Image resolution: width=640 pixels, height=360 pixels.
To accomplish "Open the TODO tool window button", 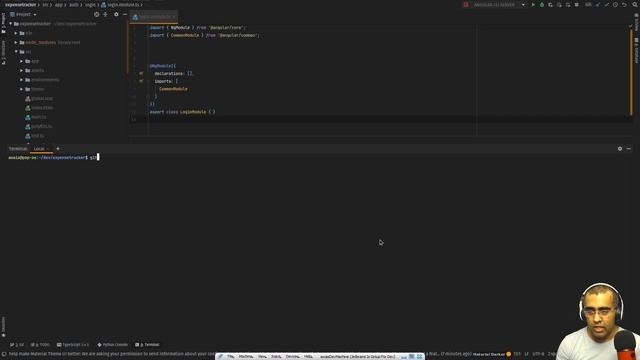I will pos(40,344).
